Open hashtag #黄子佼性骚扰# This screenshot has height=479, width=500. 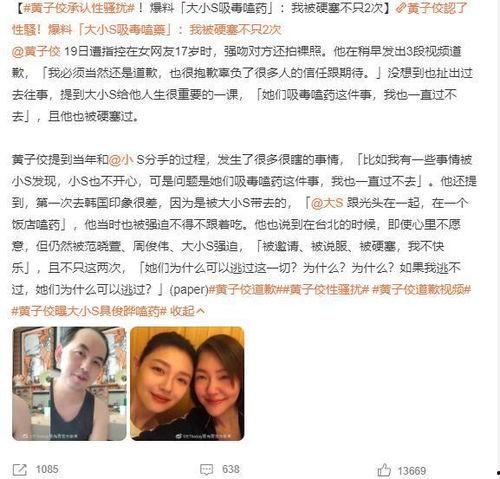326,290
